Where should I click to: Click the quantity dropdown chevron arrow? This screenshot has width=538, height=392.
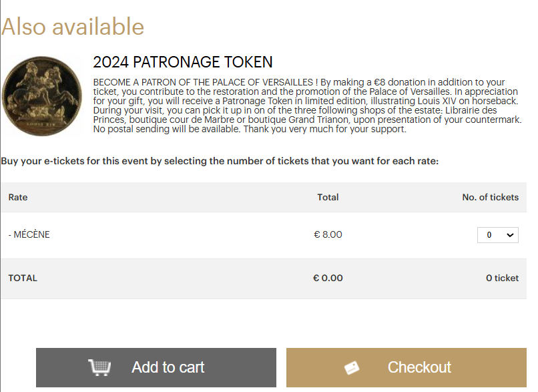(x=511, y=235)
